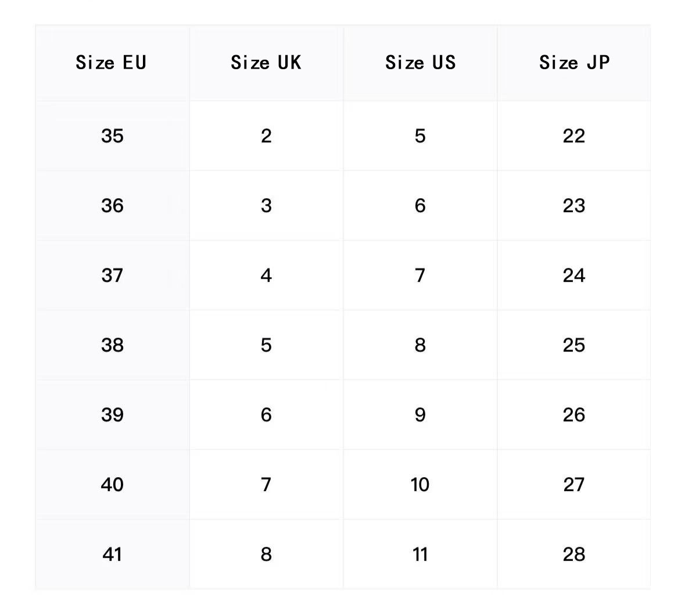This screenshot has width=685, height=616.
Task: Select EU size 40 cell
Action: point(112,485)
